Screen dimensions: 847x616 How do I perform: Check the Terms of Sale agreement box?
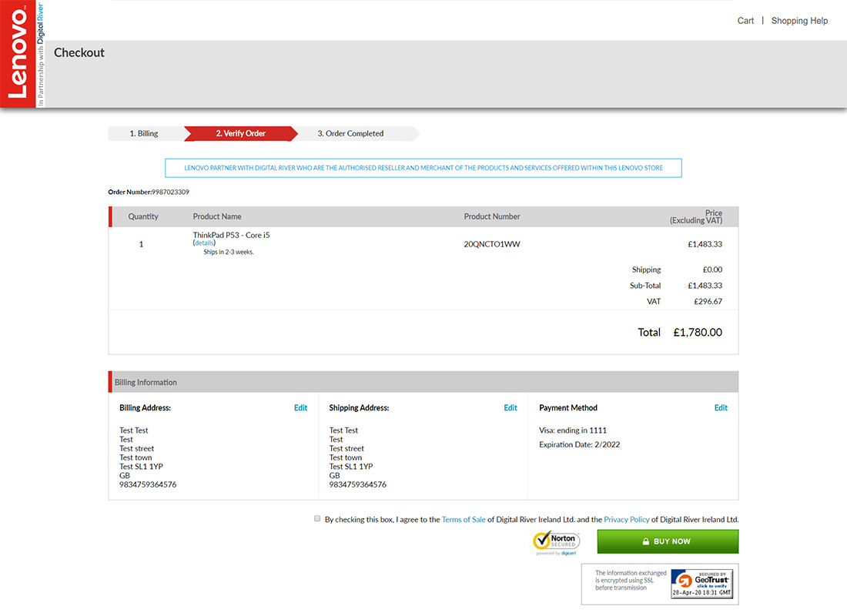coord(317,519)
